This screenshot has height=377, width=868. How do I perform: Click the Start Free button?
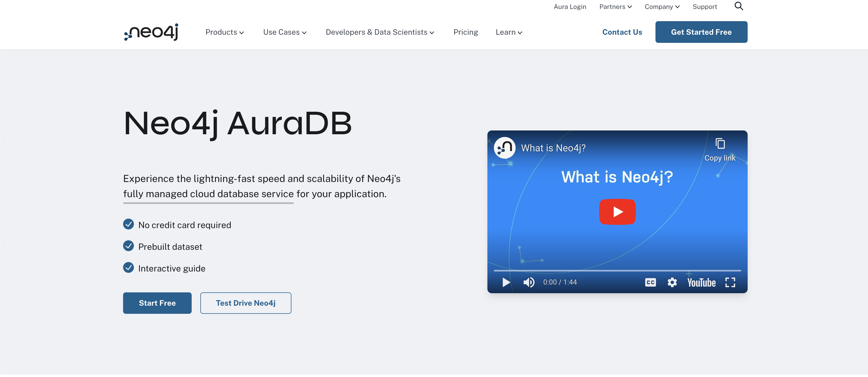click(x=157, y=303)
